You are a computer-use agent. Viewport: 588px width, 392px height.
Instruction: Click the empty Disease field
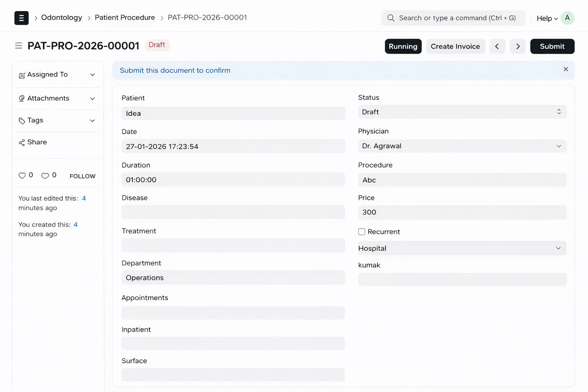pyautogui.click(x=233, y=212)
